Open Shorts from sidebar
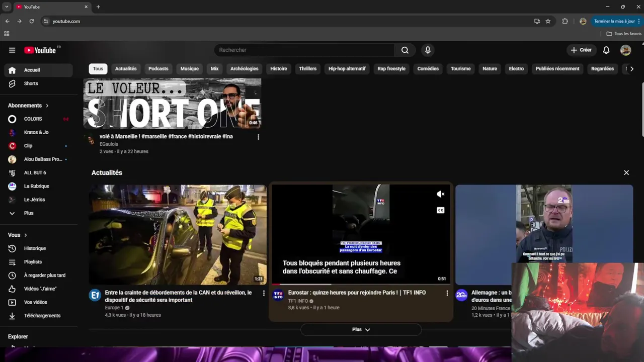Viewport: 644px width, 362px height. click(x=38, y=83)
